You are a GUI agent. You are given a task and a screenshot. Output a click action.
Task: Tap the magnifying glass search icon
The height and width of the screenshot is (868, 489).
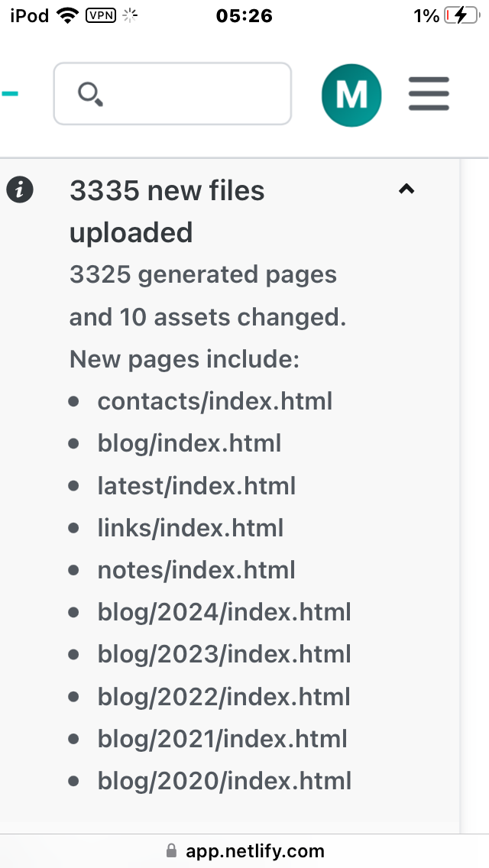90,94
